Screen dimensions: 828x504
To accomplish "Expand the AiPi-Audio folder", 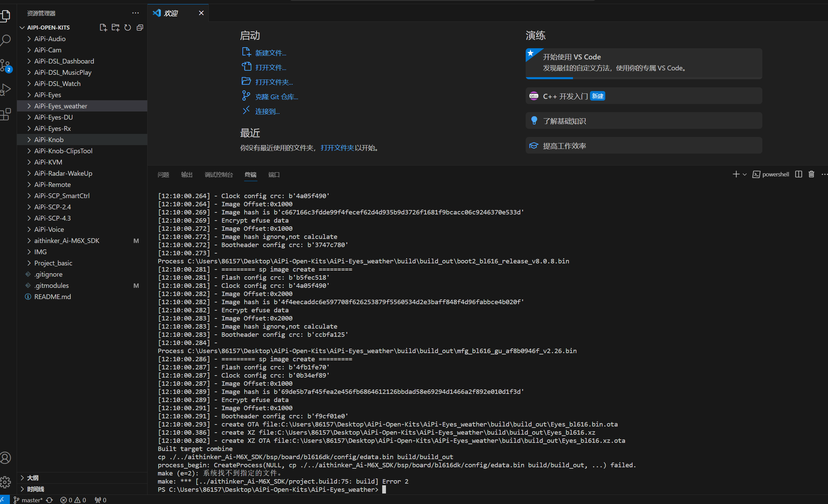I will coord(82,39).
